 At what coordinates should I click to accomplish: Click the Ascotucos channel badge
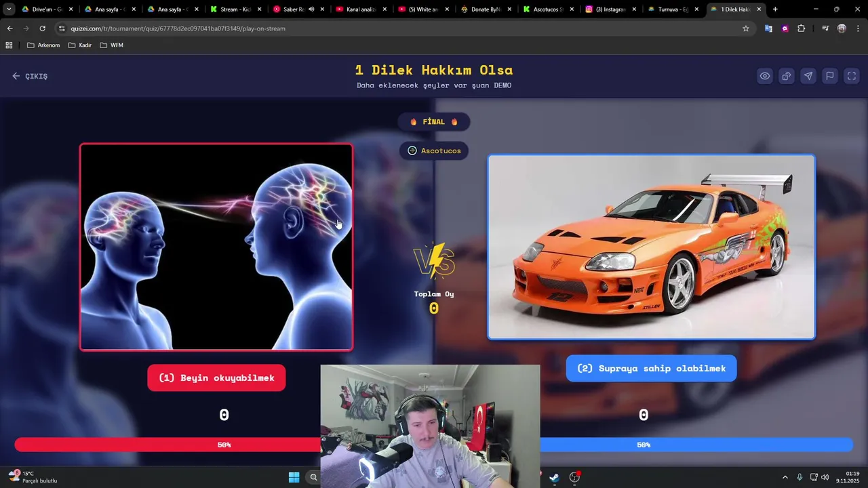click(434, 150)
